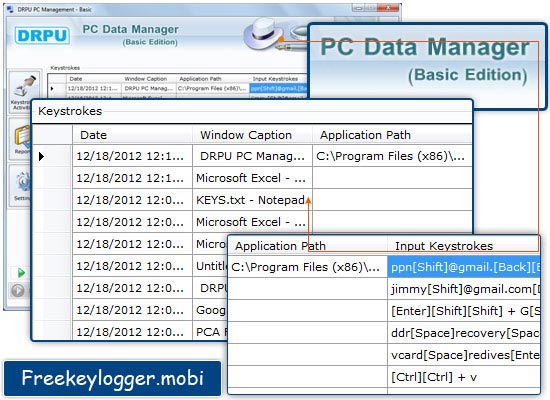This screenshot has height=400, width=550.
Task: Select the 'KEYS.txt - Notepad' row caption
Action: [252, 200]
